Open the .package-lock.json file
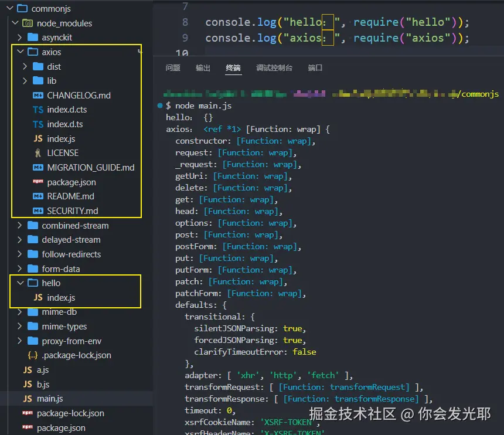This screenshot has width=504, height=435. pyautogui.click(x=77, y=355)
